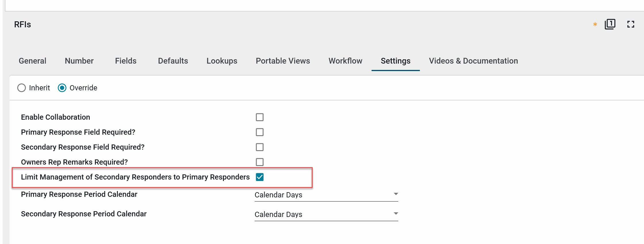Open the Secondary Response Period Calendar dropdown
Screen dimensions: 644x244
326,214
